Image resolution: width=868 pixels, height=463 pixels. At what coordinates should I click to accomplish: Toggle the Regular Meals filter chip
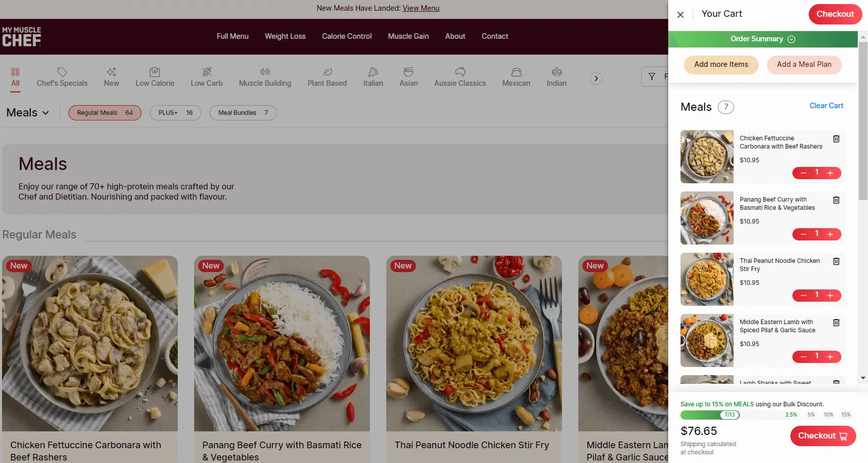105,113
